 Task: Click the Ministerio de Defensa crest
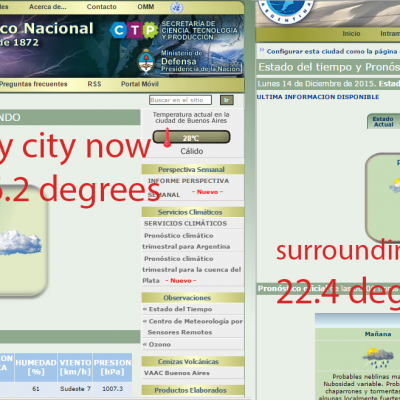146,61
